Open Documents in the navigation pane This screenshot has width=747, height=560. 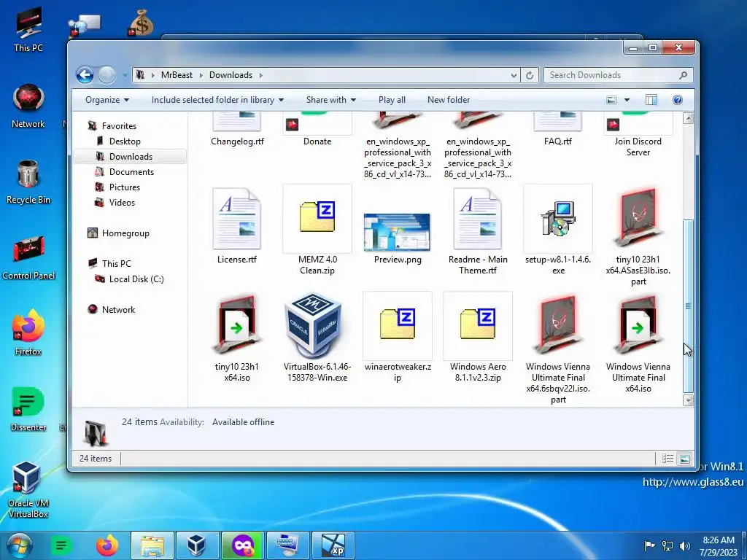point(131,172)
